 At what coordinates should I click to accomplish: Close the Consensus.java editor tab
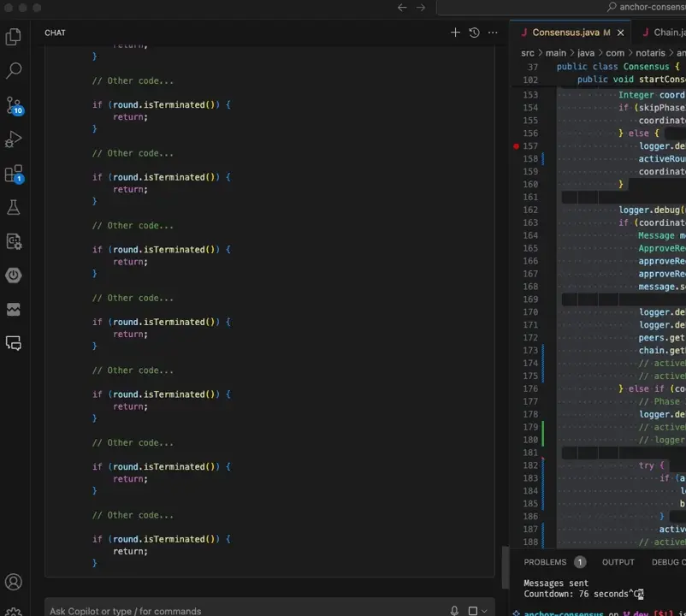point(620,33)
